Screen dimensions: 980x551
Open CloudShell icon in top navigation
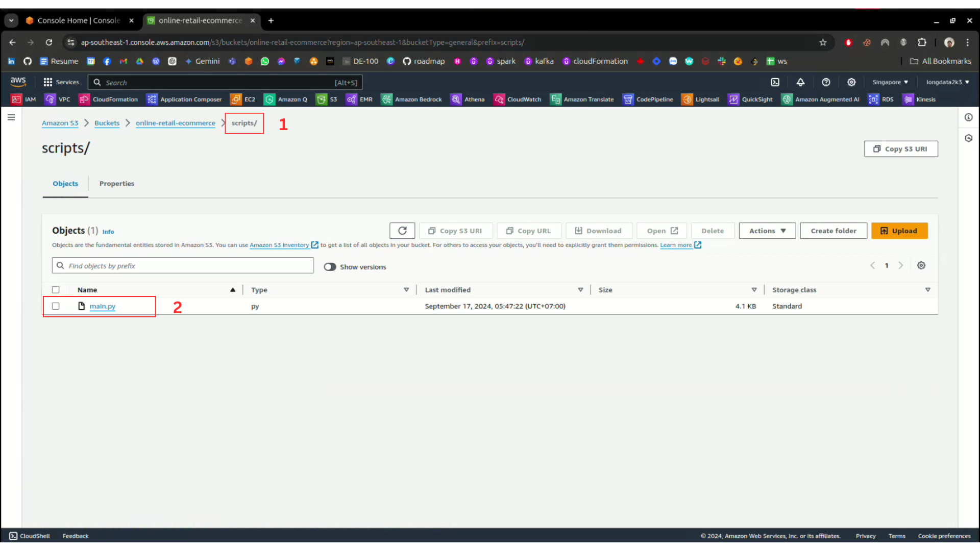coord(775,82)
